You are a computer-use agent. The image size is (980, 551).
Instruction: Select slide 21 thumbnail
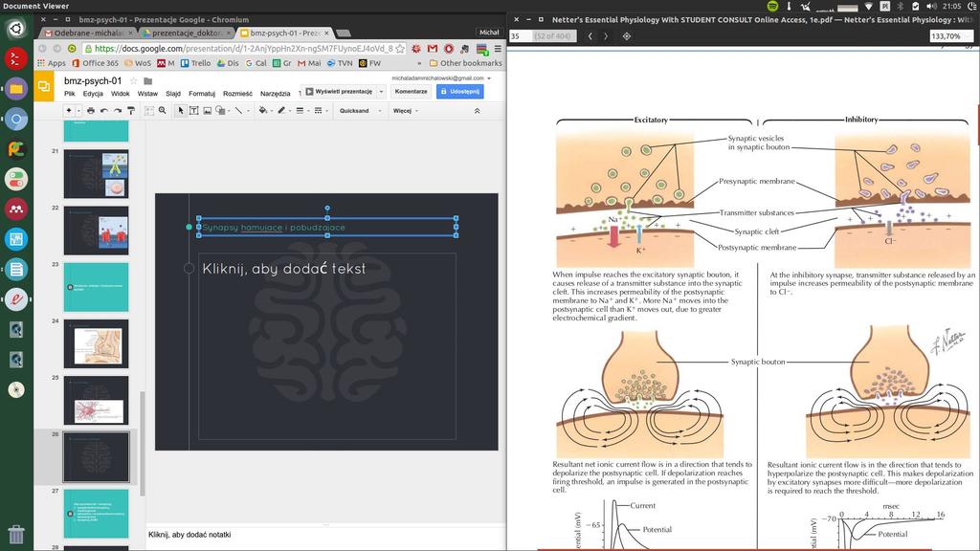click(x=97, y=174)
